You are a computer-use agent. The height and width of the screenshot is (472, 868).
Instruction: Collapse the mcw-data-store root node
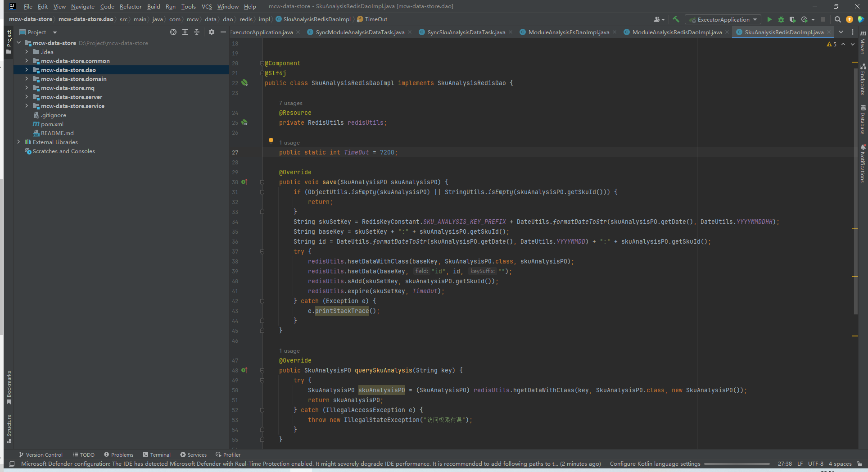click(x=18, y=43)
